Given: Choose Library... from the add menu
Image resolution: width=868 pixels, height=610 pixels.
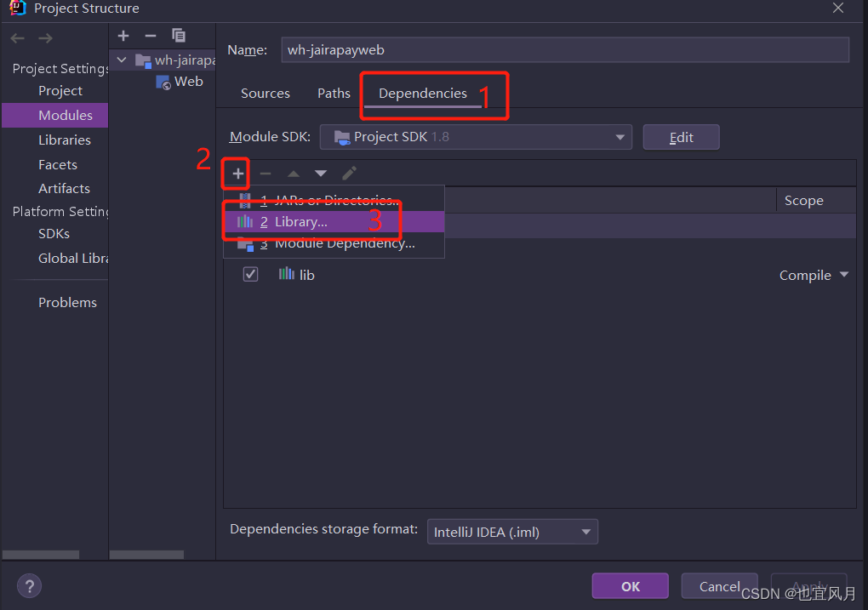Looking at the screenshot, I should [334, 222].
